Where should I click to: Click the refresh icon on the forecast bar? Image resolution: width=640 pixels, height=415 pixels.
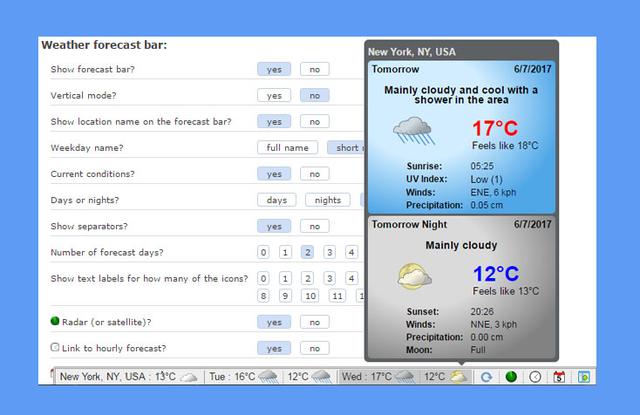pyautogui.click(x=487, y=377)
